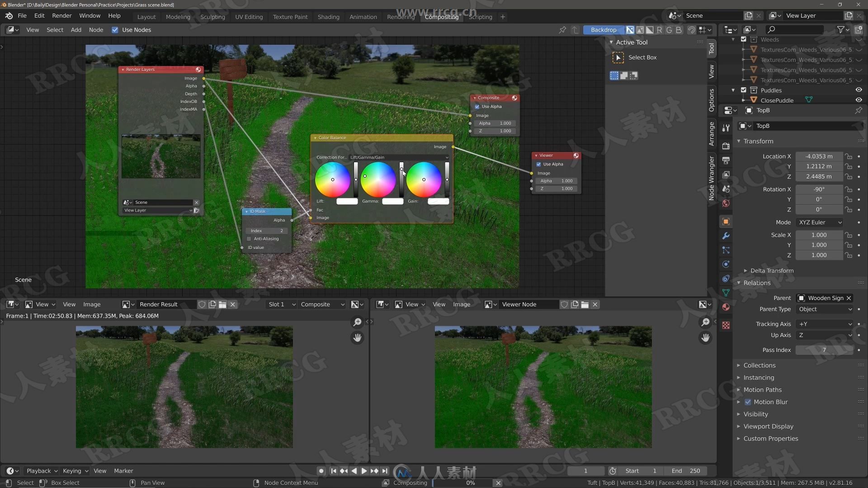Image resolution: width=868 pixels, height=488 pixels.
Task: Select the Select Box active tool icon
Action: coord(618,56)
